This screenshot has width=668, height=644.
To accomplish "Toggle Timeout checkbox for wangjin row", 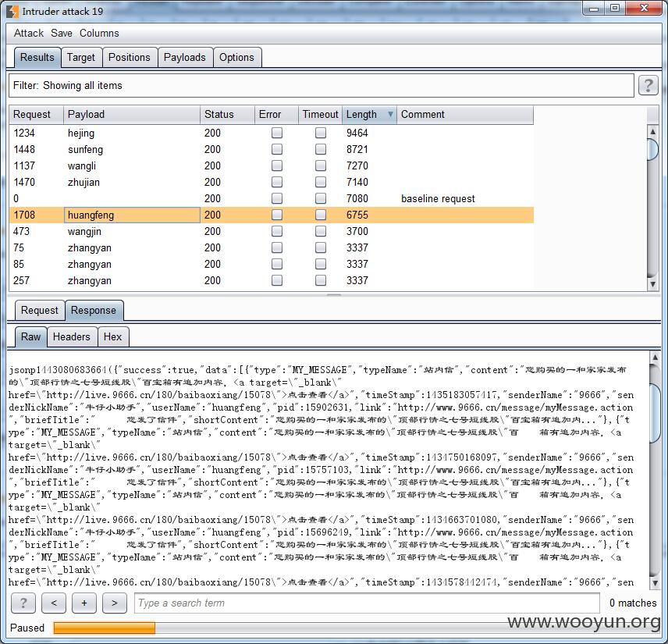I will [x=321, y=231].
